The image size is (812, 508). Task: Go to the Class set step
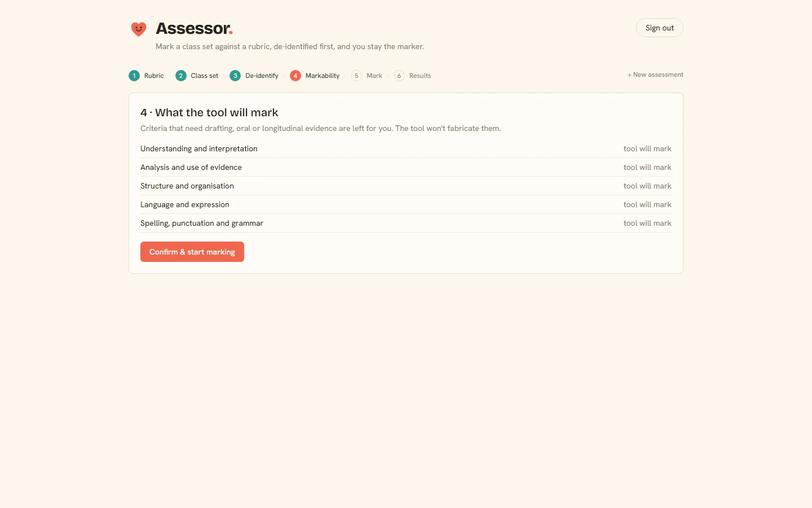[197, 76]
